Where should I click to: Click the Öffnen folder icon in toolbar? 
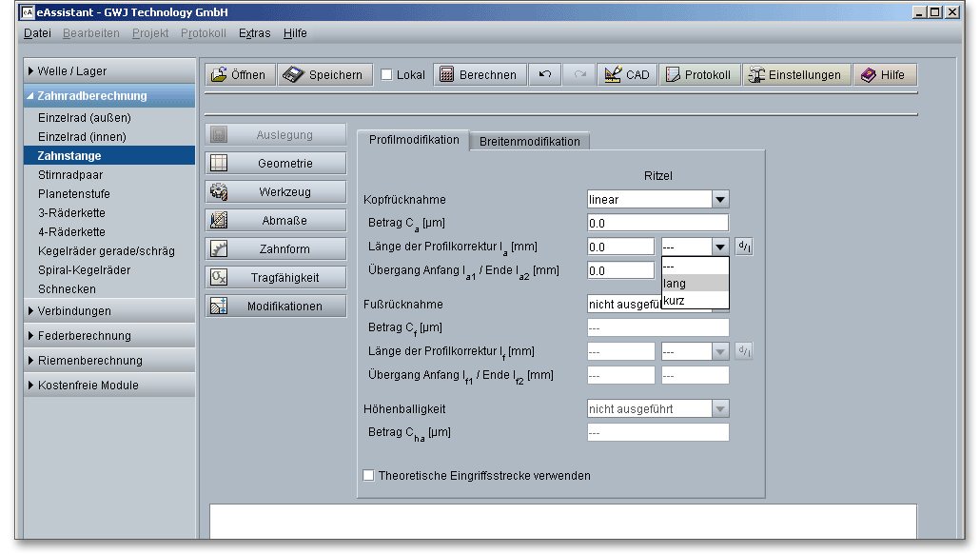tap(220, 75)
